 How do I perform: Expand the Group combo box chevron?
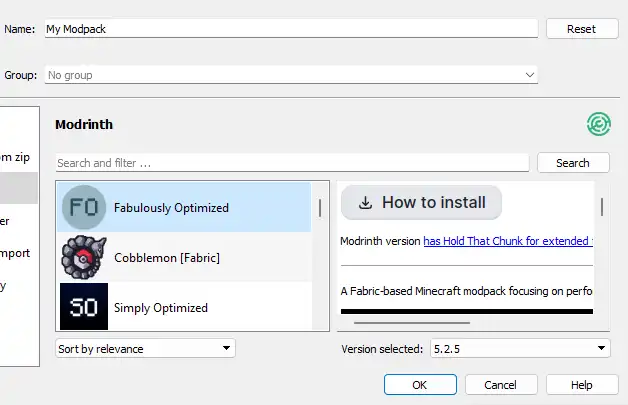[529, 75]
